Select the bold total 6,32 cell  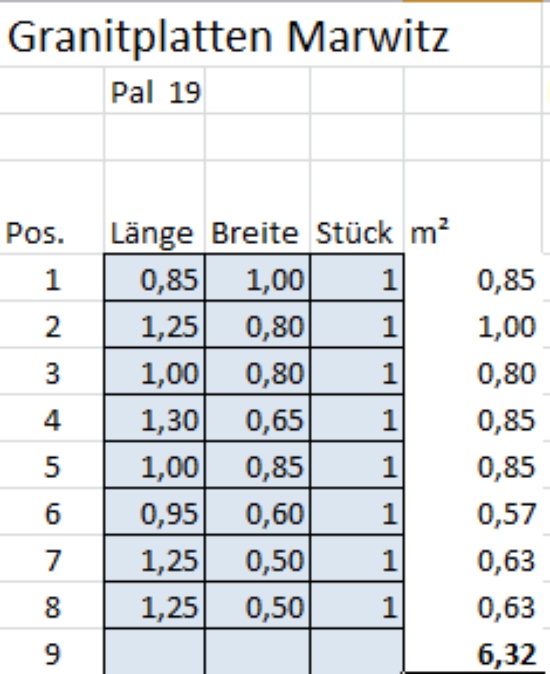[x=473, y=652]
